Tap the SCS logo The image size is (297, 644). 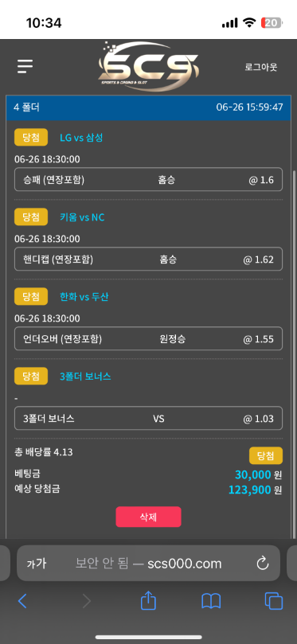(x=149, y=66)
